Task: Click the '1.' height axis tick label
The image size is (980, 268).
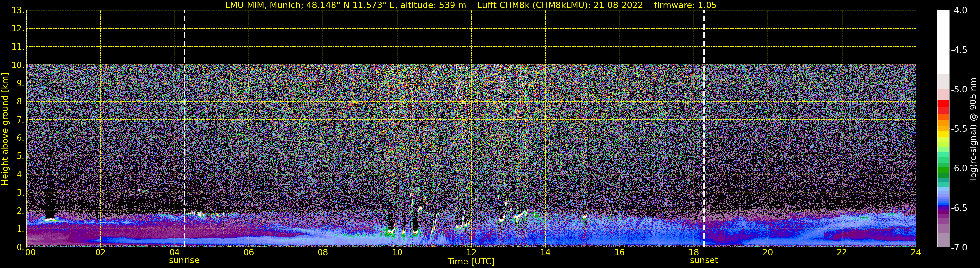Action: (20, 229)
